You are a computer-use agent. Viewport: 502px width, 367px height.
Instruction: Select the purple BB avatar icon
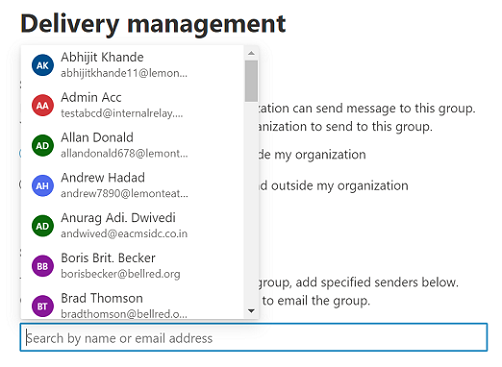pyautogui.click(x=43, y=266)
